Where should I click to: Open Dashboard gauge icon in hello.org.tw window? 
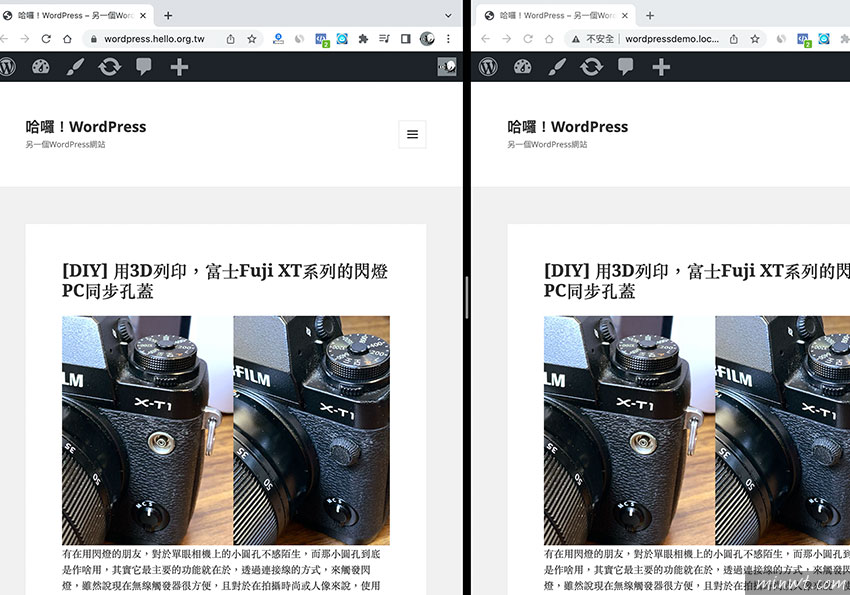pyautogui.click(x=41, y=67)
